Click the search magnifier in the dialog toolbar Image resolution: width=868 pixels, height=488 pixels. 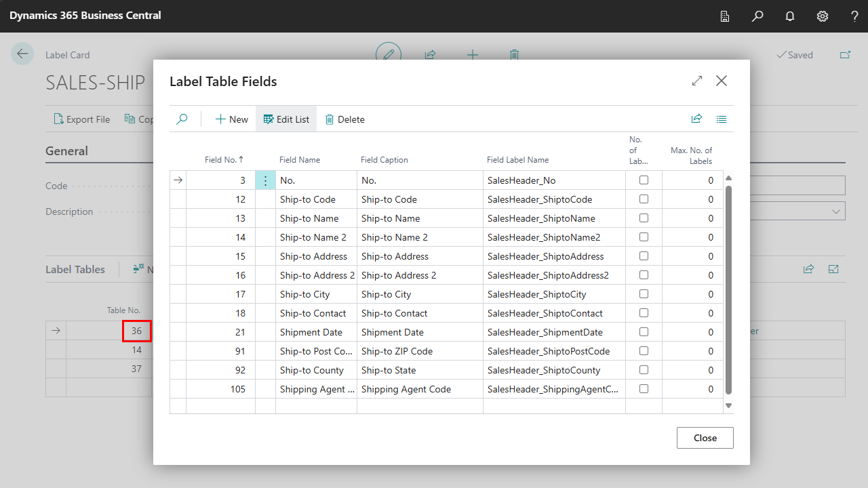point(182,119)
